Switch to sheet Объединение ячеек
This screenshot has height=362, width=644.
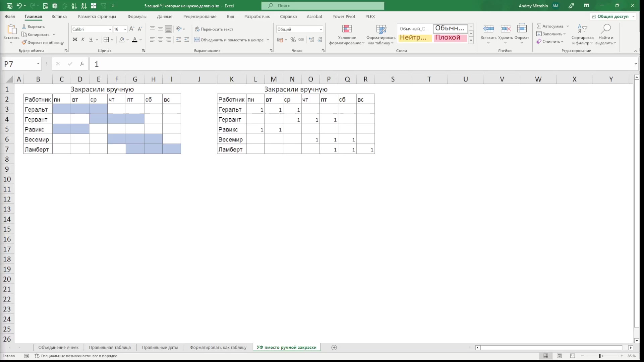tap(58, 347)
